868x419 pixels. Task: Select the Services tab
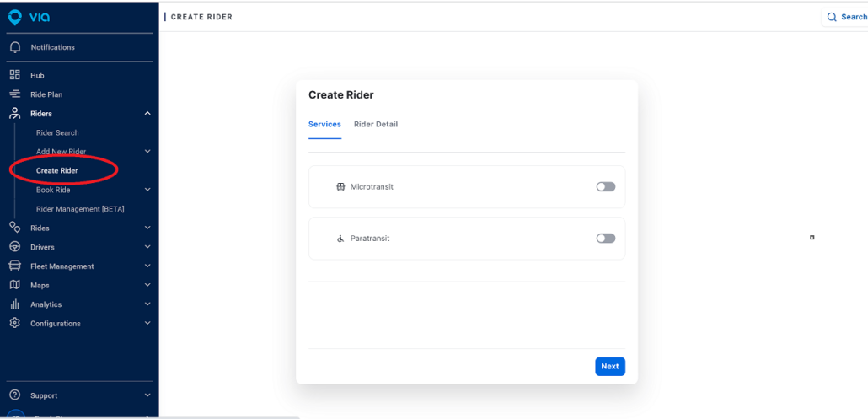324,124
